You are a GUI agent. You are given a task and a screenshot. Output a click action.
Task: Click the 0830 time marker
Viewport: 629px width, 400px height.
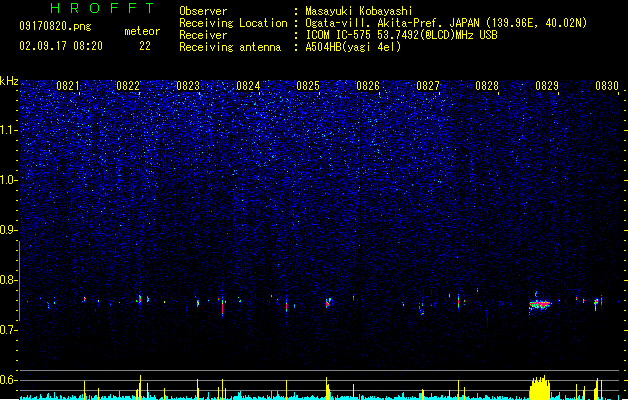click(x=607, y=86)
